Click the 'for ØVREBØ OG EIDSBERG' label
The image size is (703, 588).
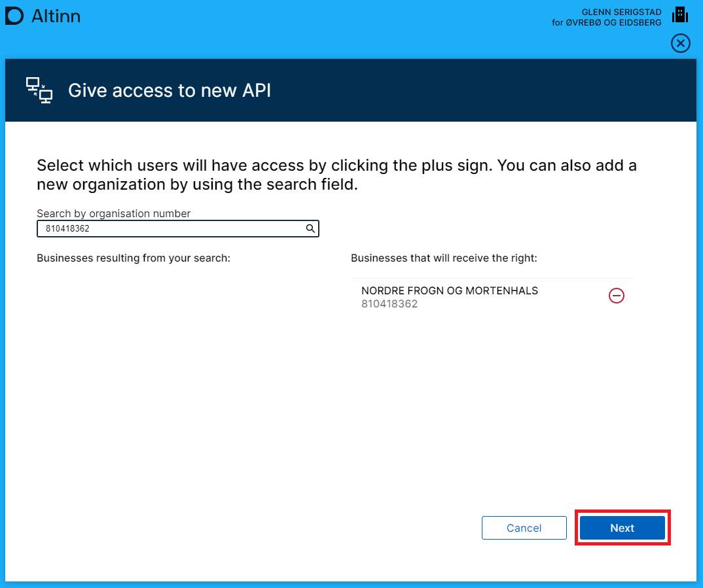click(x=606, y=23)
